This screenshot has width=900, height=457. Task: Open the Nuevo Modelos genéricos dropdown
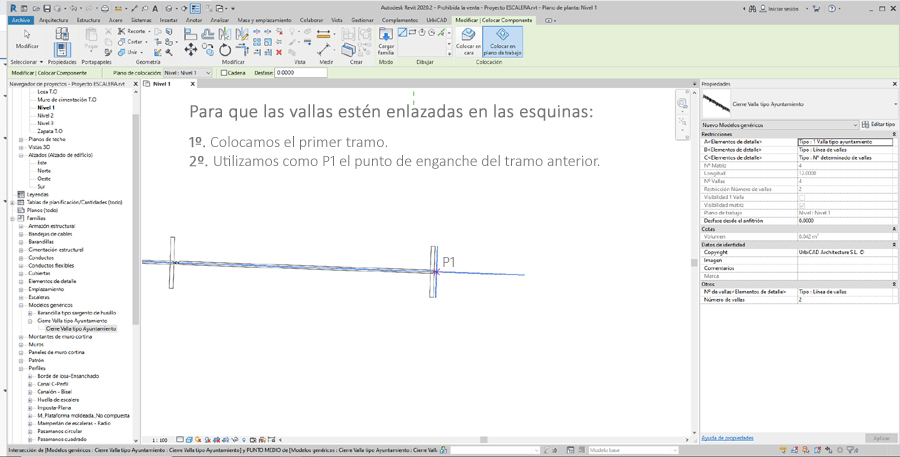(779, 125)
